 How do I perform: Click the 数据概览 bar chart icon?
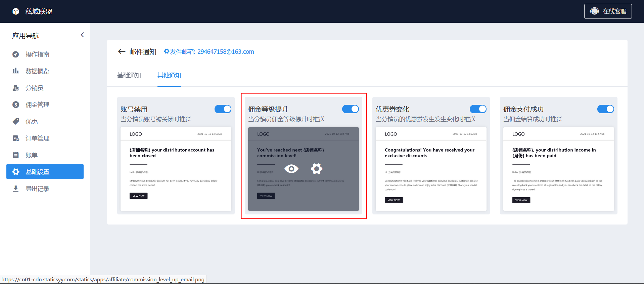point(16,71)
